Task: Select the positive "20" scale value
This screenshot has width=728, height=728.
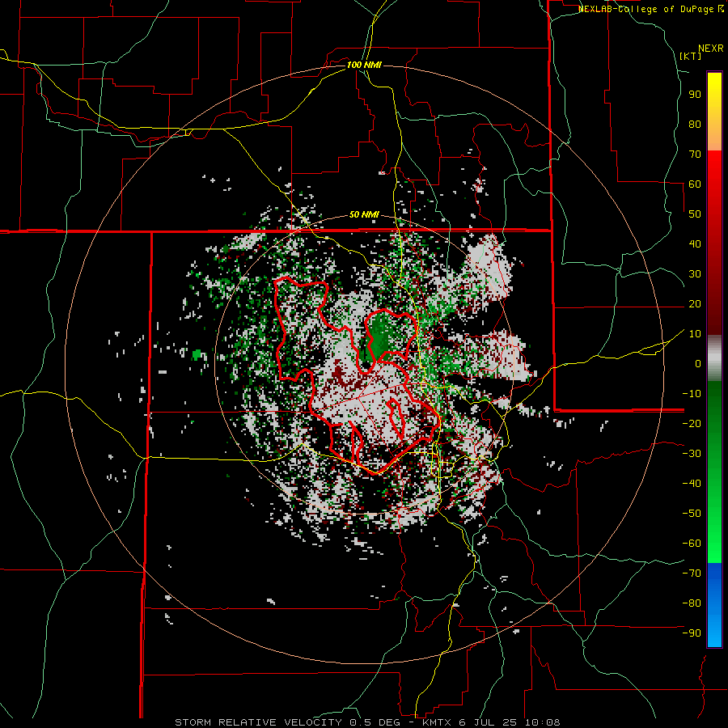Action: coord(695,303)
